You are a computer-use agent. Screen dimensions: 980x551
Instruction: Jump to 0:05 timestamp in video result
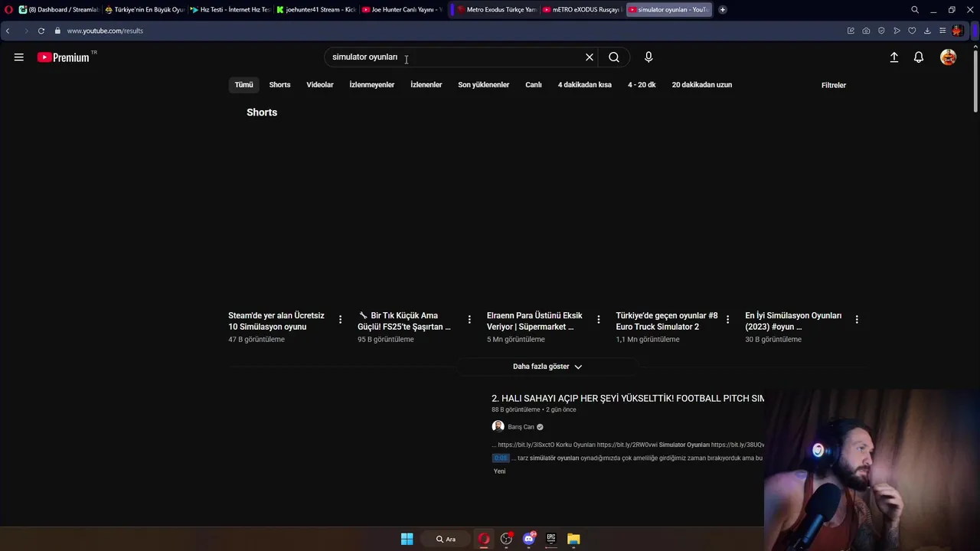coord(500,458)
